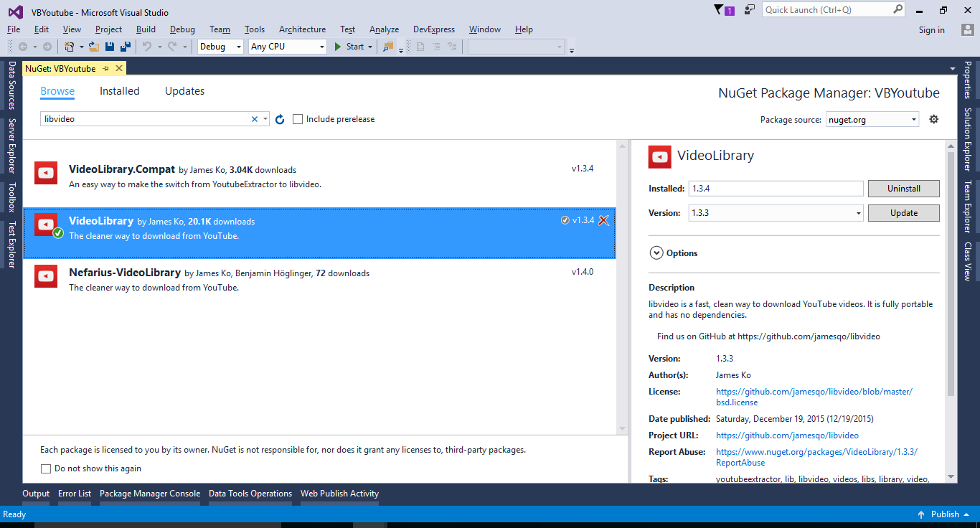Open NuGet settings gear icon
Viewport: 980px width, 528px height.
[x=933, y=119]
